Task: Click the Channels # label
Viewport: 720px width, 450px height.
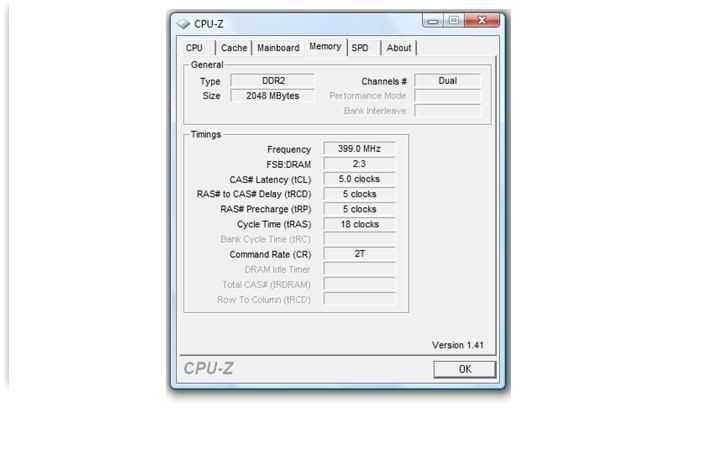Action: [x=384, y=82]
